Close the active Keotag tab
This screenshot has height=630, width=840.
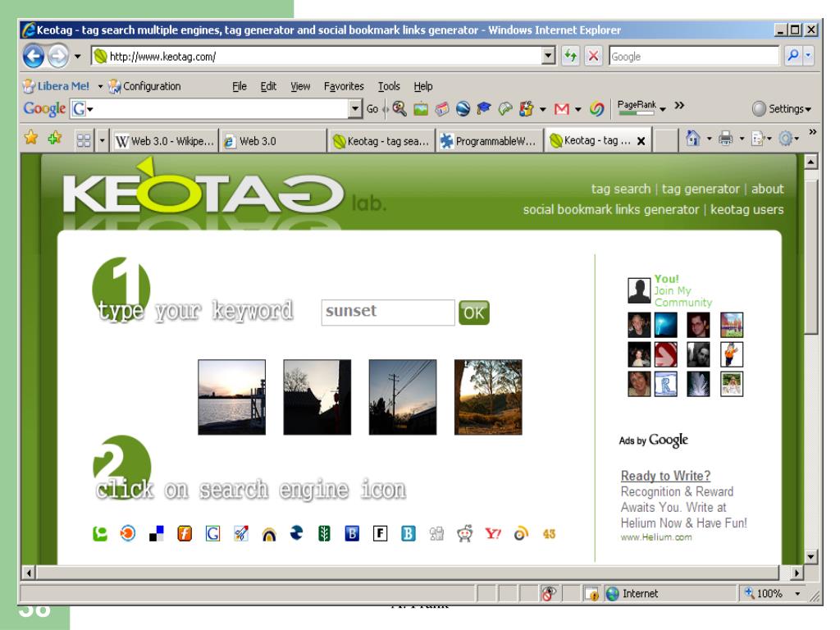(641, 141)
